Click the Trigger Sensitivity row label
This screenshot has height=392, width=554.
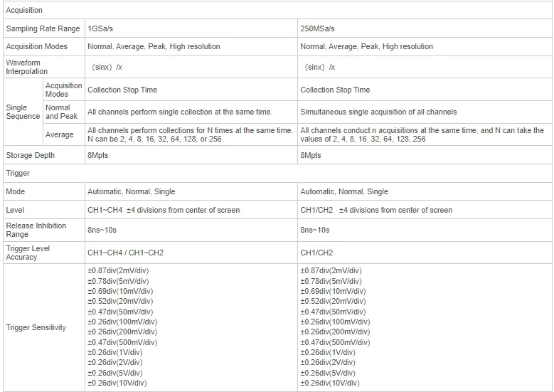pos(36,327)
